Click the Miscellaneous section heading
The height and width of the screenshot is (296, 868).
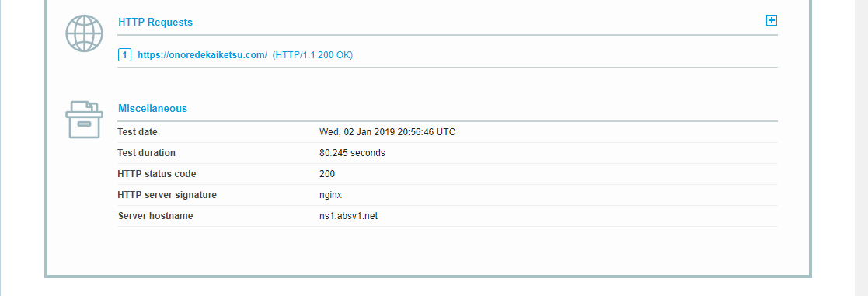tap(153, 109)
